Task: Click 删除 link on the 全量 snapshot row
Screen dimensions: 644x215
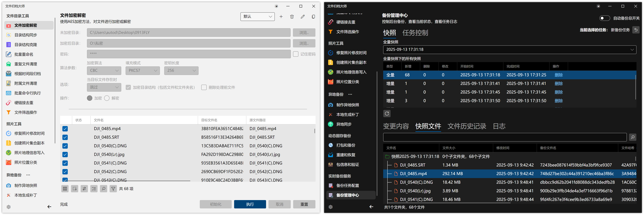Action: (559, 75)
